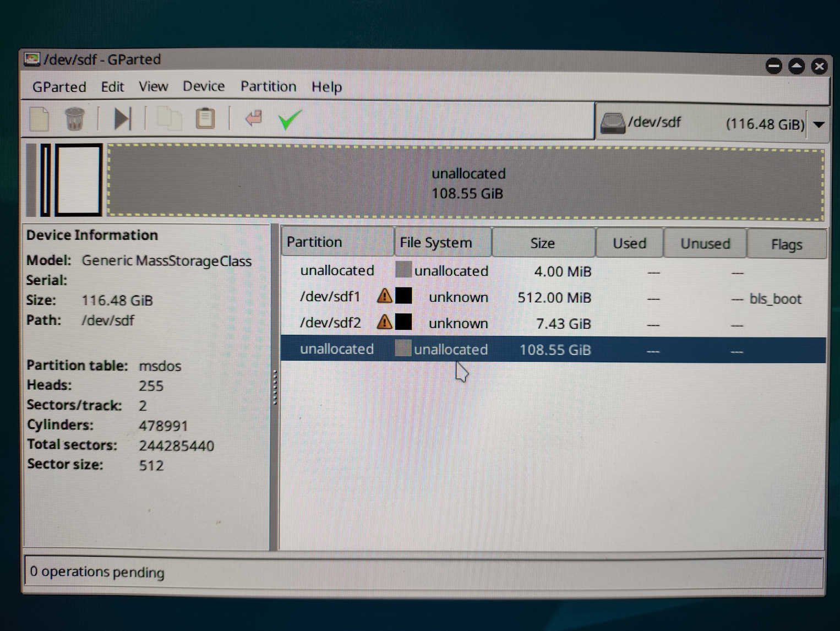Open the Device menu
Image resolution: width=840 pixels, height=631 pixels.
[x=204, y=86]
